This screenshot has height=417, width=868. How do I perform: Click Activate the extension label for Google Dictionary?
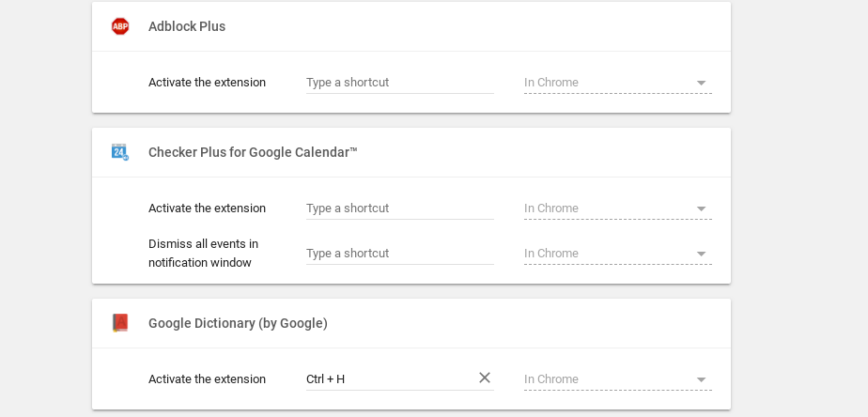[207, 379]
